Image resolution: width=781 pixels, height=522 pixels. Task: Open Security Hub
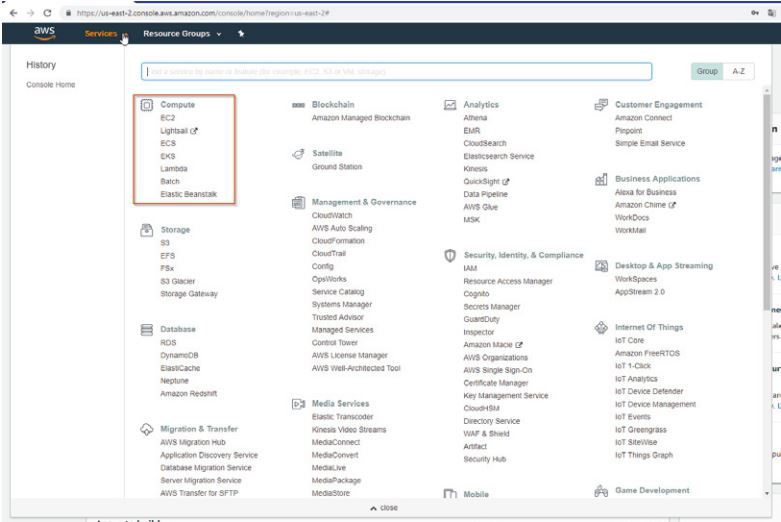coord(485,459)
